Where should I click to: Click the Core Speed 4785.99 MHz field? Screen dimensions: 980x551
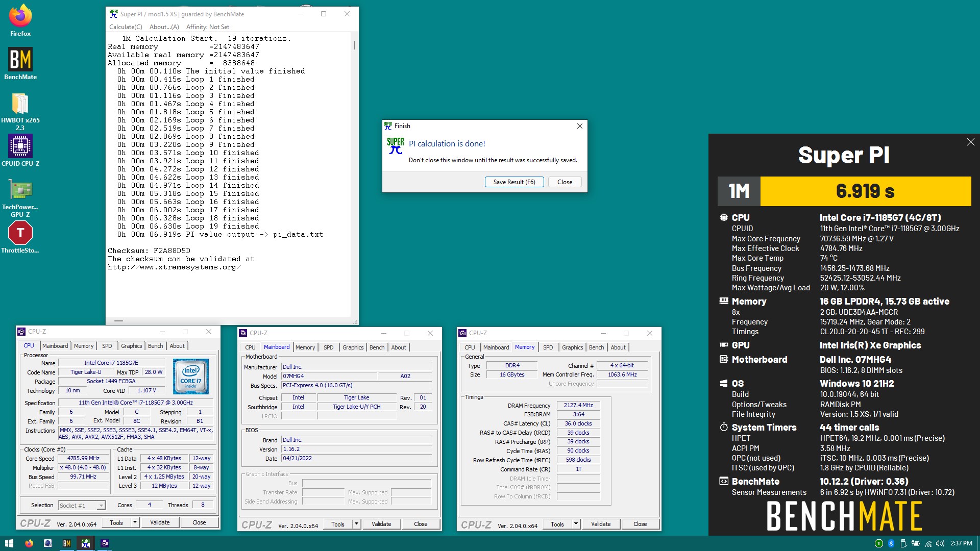[84, 458]
